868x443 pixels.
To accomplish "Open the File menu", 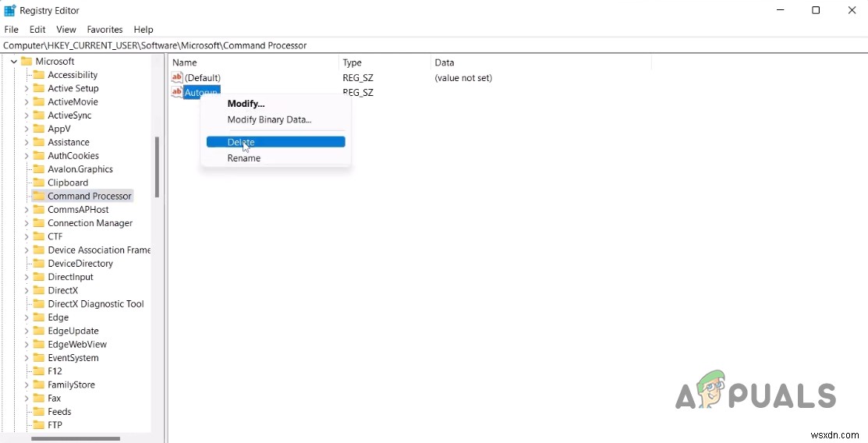I will (x=11, y=30).
